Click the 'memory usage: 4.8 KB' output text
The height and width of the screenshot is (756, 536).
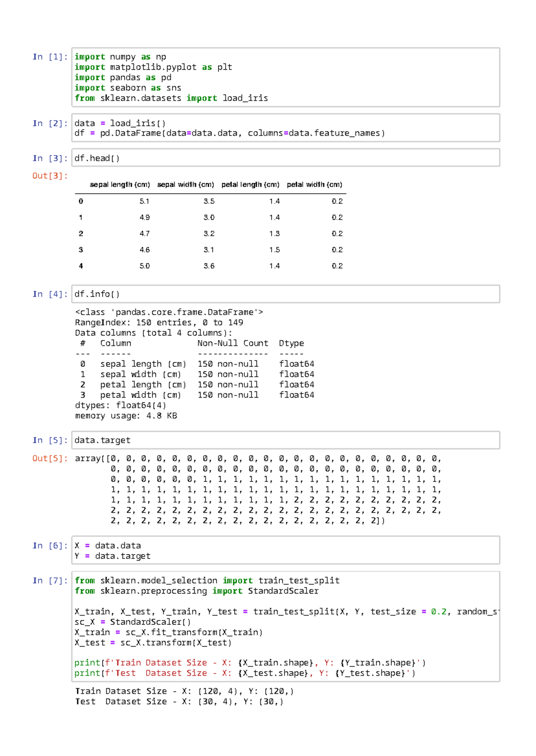tap(126, 416)
